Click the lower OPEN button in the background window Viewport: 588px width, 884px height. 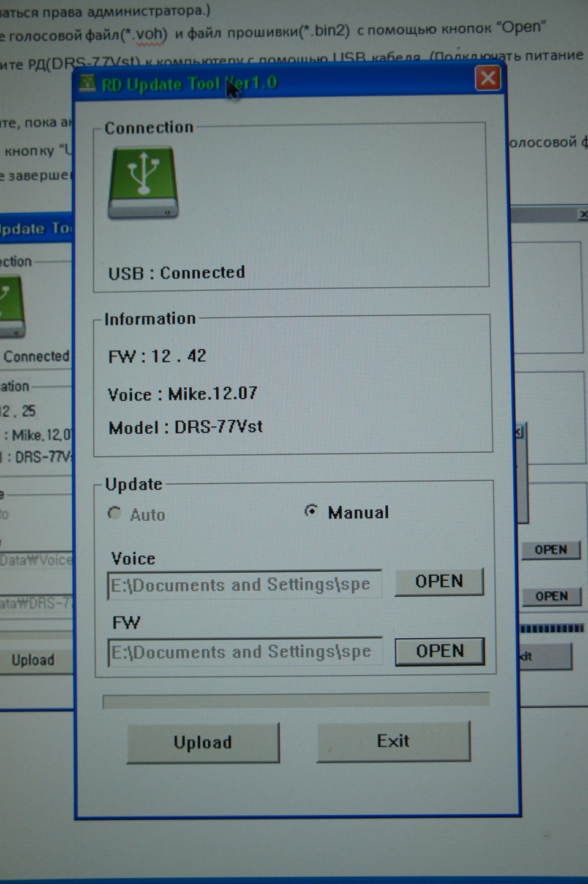click(551, 596)
